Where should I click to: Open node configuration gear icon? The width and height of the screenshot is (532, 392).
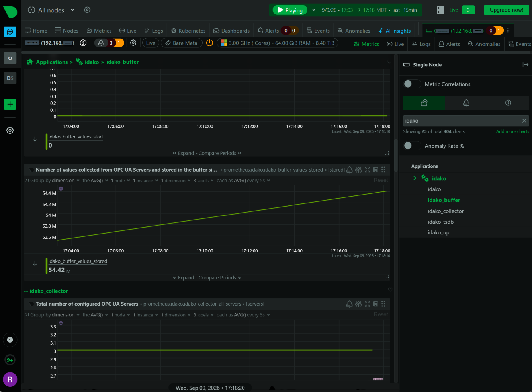[x=133, y=43]
